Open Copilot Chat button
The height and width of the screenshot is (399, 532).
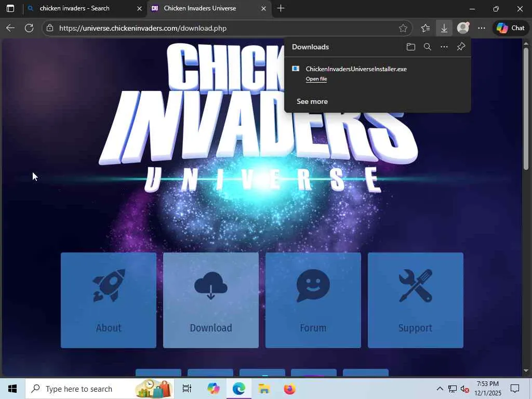pos(510,28)
